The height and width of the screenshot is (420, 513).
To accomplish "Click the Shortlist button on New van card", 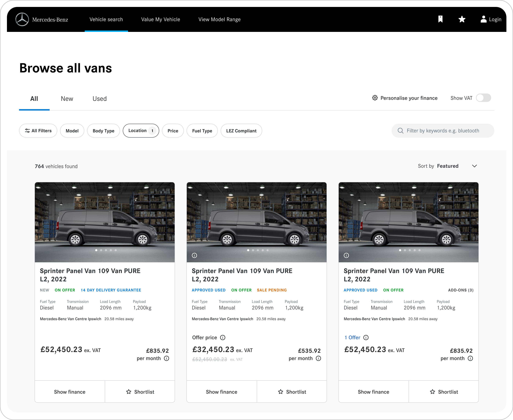I will coord(140,392).
